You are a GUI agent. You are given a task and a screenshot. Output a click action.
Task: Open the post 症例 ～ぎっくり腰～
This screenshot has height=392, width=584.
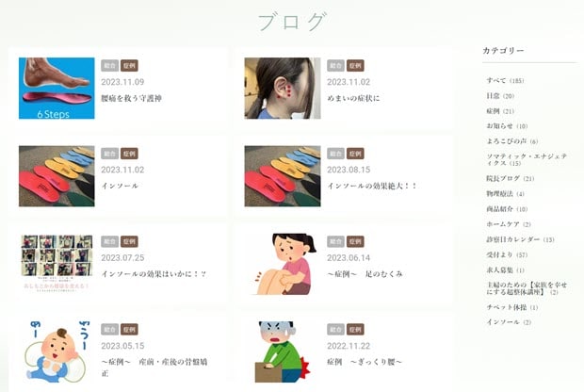coord(365,362)
